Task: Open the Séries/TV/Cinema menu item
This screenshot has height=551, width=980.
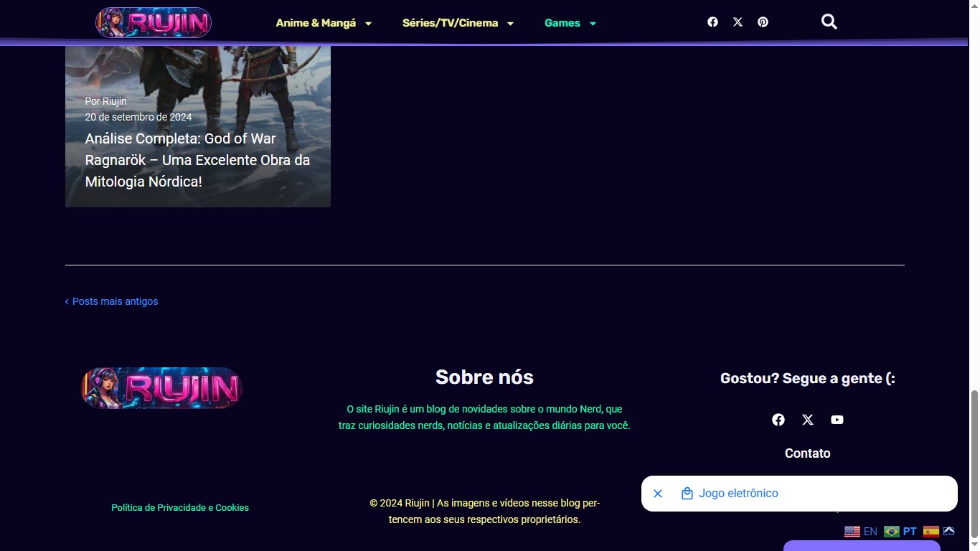Action: [450, 23]
